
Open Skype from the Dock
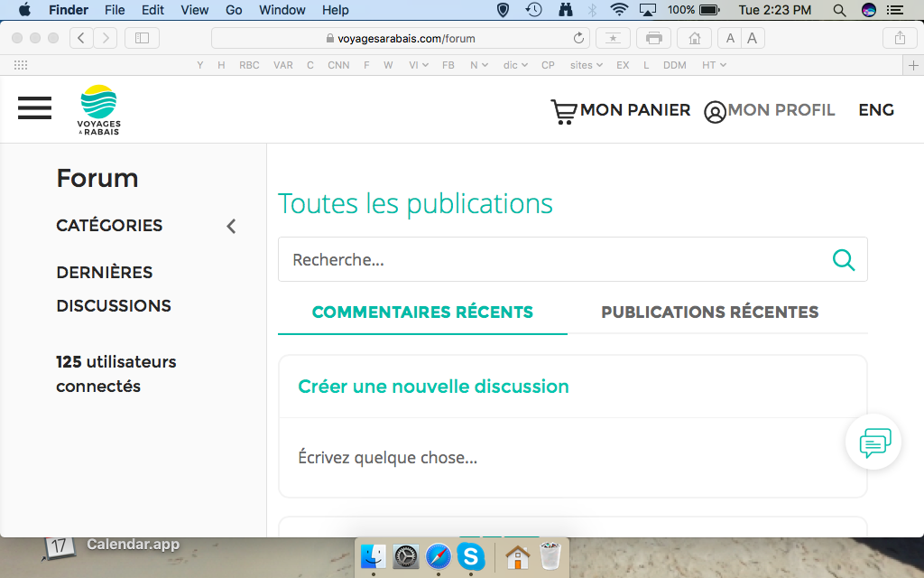(x=471, y=556)
